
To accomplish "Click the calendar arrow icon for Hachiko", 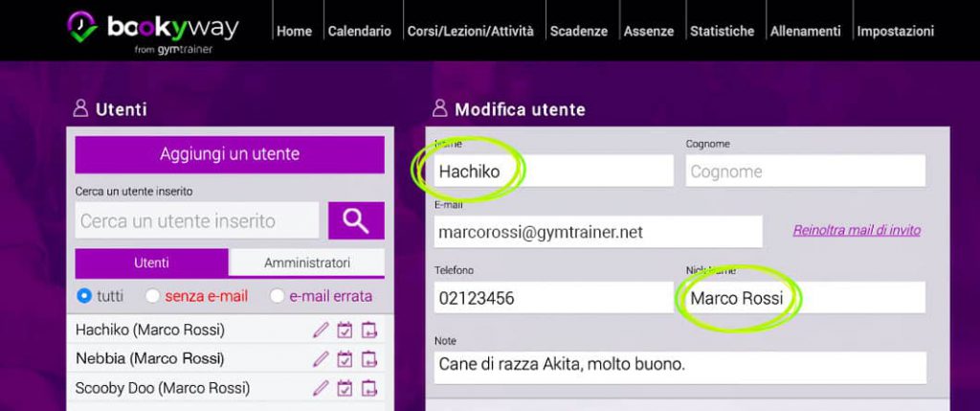I will 369,331.
